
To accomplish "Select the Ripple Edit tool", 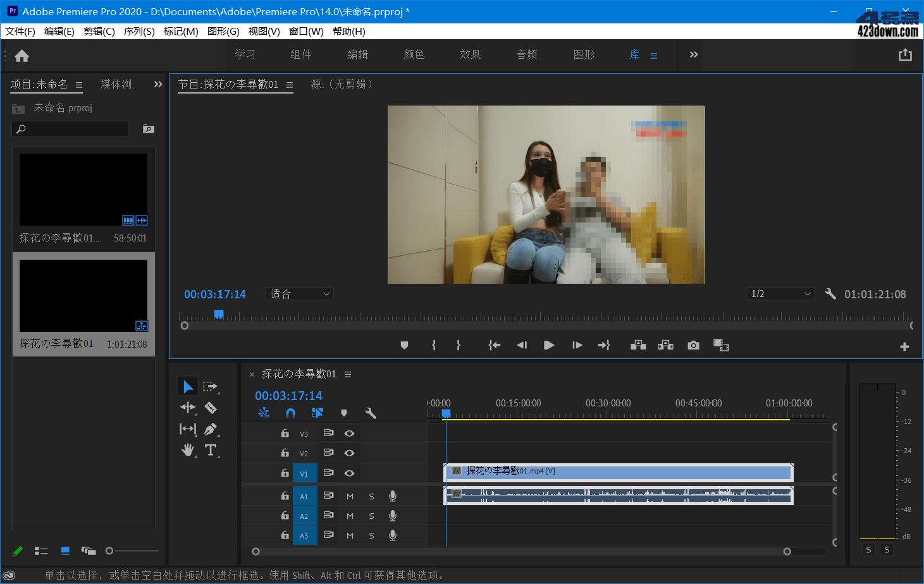I will (187, 408).
